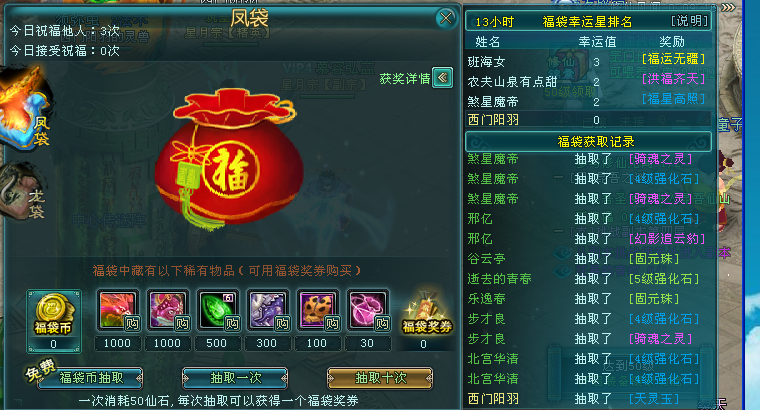Draw ten times with 抽取十次 button
Viewport: 760px width, 410px height.
pyautogui.click(x=380, y=378)
